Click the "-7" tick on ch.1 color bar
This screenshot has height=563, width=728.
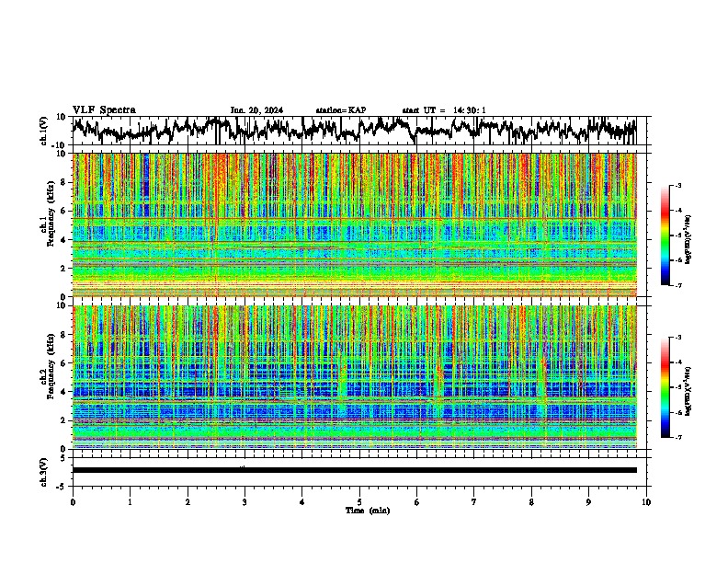(678, 285)
